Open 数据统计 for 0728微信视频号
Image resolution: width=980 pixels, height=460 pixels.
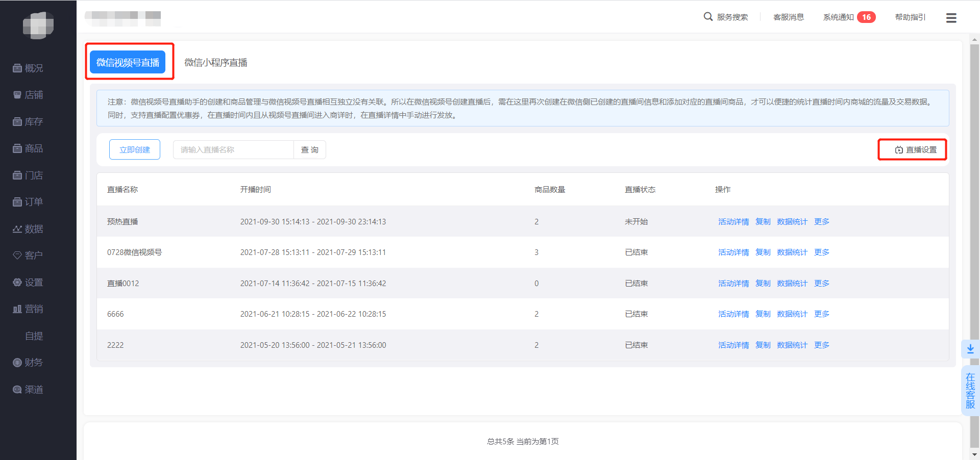click(792, 252)
